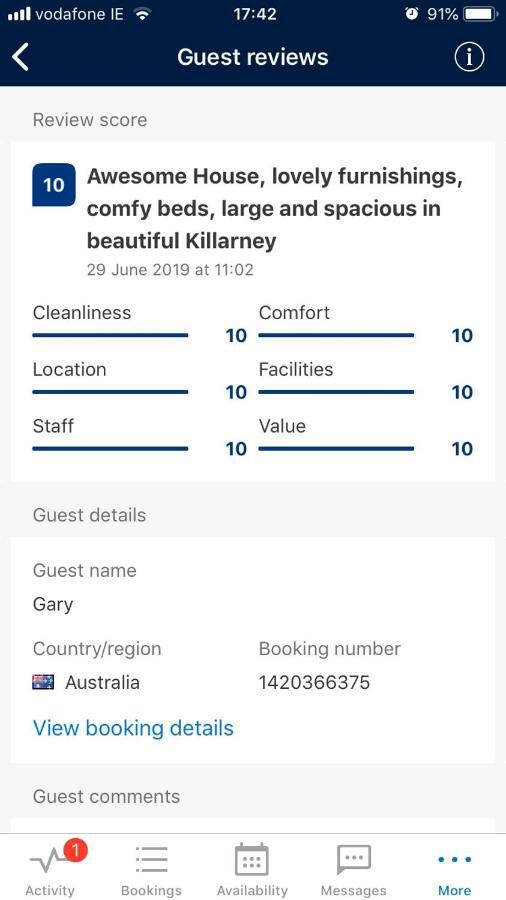Image resolution: width=506 pixels, height=900 pixels.
Task: Tap the red notification badge on Activity
Action: click(75, 849)
